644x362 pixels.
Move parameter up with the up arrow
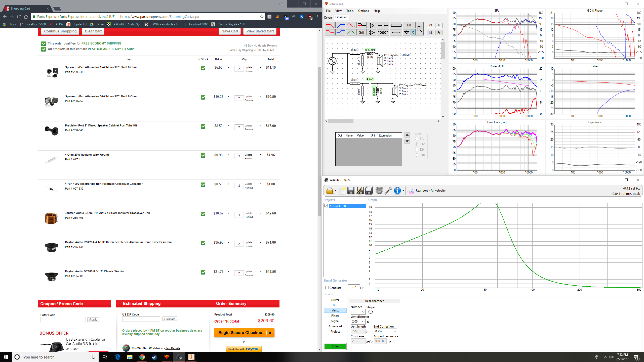(x=407, y=135)
